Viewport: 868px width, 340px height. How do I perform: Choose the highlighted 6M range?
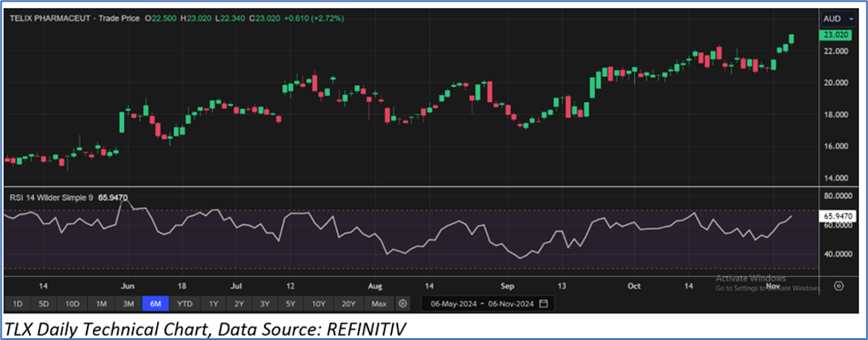155,304
